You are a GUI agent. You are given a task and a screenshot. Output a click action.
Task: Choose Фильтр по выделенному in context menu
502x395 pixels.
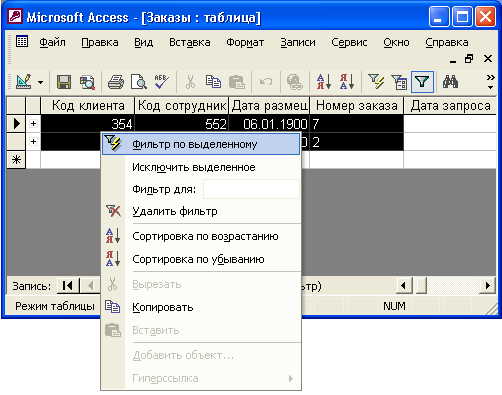click(x=201, y=144)
